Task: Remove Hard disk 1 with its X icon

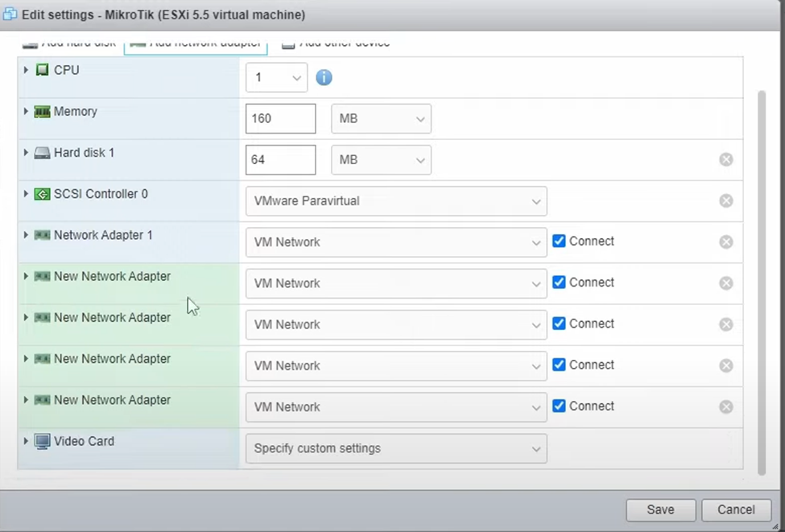Action: (725, 159)
